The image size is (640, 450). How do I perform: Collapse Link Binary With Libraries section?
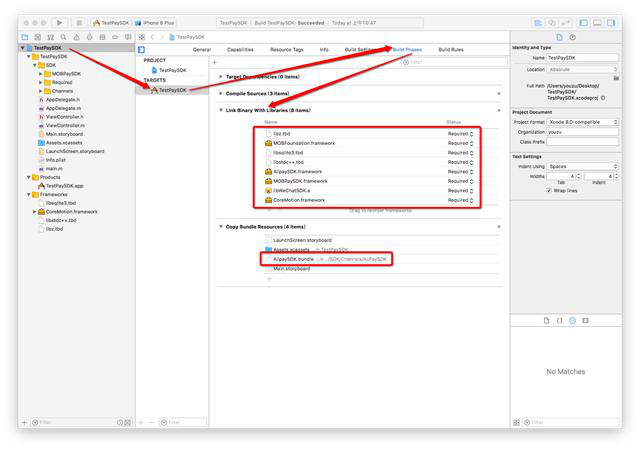221,110
